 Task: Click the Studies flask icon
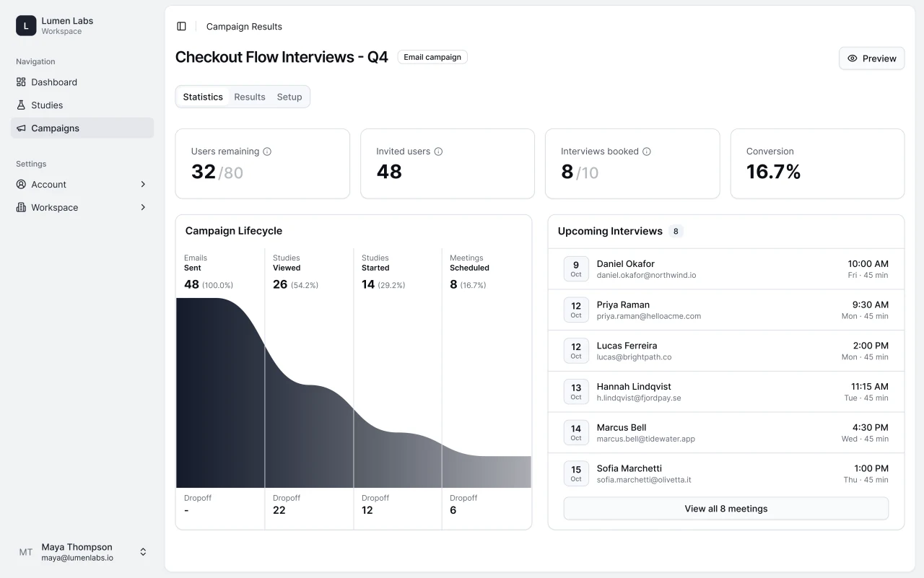[21, 105]
